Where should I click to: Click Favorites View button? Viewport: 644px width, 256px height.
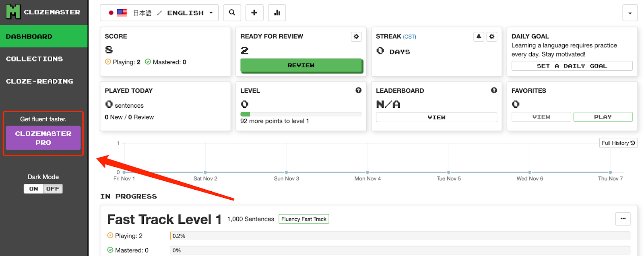pos(541,117)
